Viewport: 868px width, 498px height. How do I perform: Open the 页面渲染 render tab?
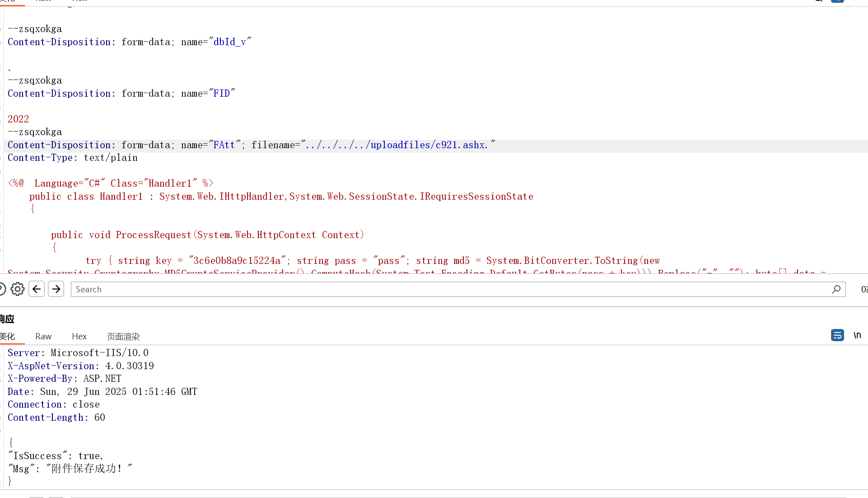pos(123,336)
